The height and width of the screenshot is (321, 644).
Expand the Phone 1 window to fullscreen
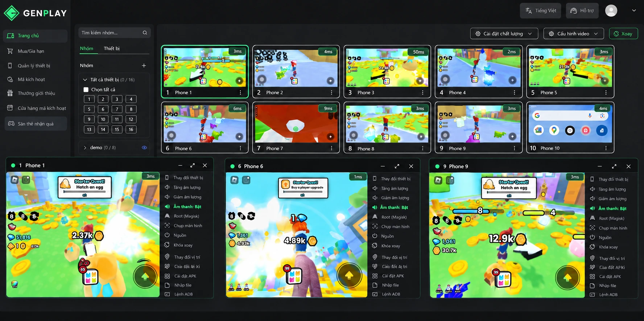(193, 166)
